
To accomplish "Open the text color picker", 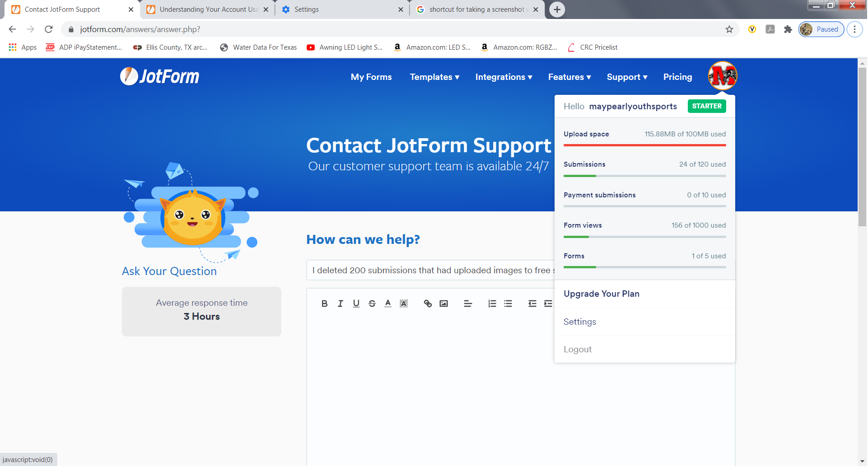I will 388,304.
